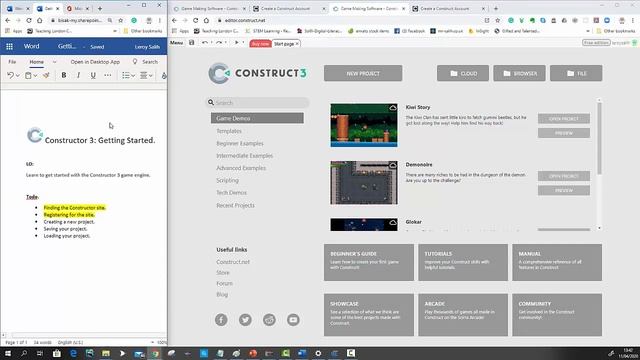Select Beginner Examples category
Screen dimensions: 640x360
click(x=240, y=143)
